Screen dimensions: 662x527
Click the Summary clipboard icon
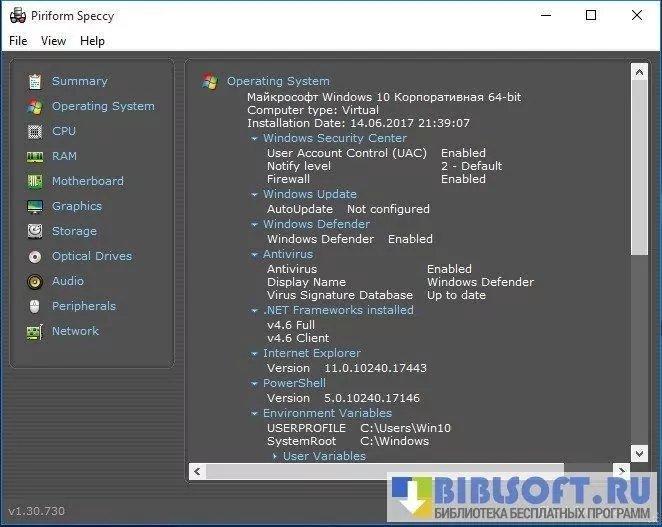pos(35,81)
